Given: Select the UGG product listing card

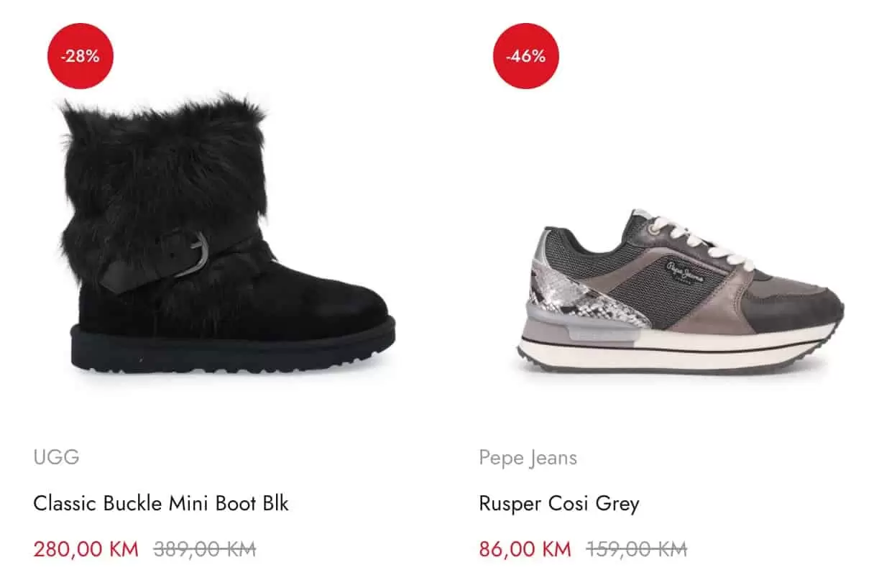Looking at the screenshot, I should pyautogui.click(x=216, y=288).
